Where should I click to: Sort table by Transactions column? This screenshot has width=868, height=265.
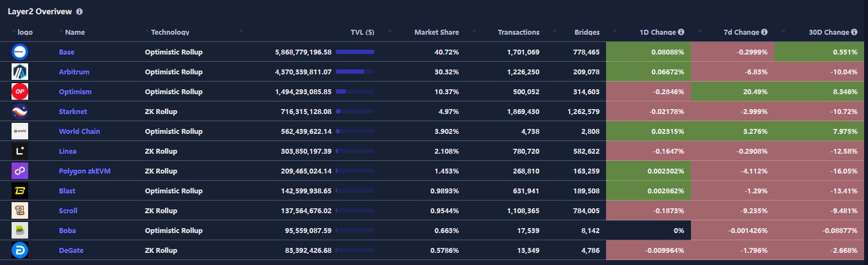pos(518,32)
